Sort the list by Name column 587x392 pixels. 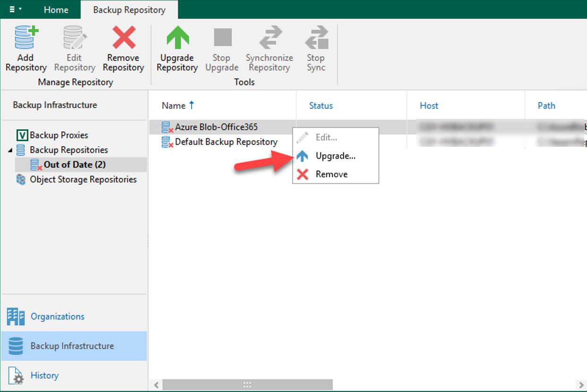click(x=174, y=106)
